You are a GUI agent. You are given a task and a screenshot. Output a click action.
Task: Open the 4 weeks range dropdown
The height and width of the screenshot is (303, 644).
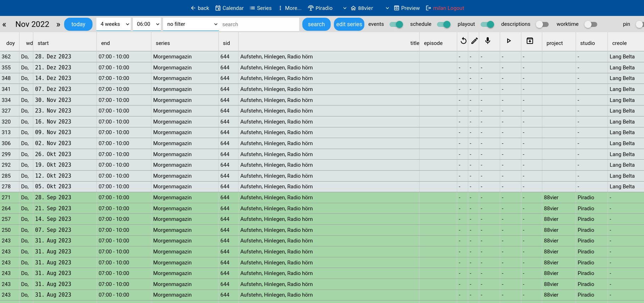(113, 24)
